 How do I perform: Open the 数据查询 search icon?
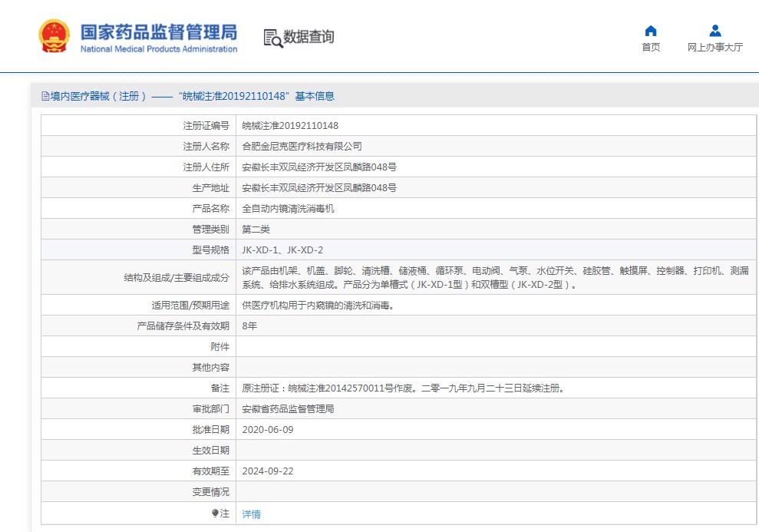pos(273,38)
